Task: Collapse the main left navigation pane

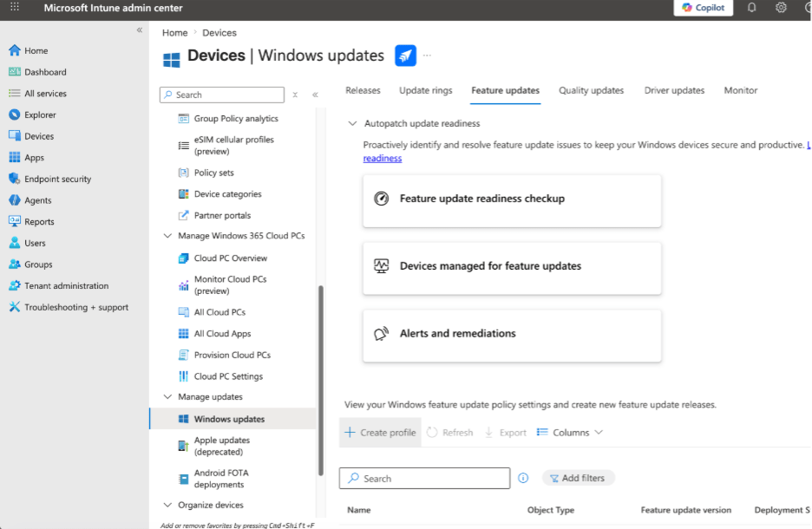Action: 140,30
